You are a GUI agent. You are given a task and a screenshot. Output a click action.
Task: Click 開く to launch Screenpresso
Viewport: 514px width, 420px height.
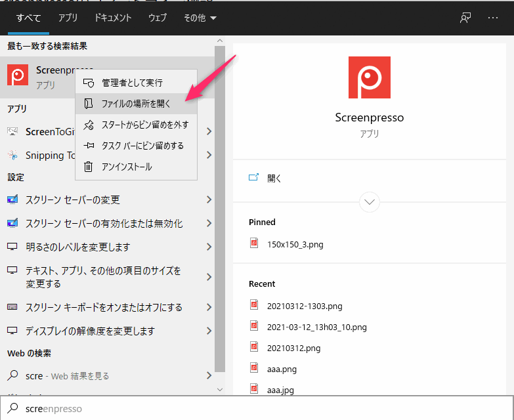pos(274,178)
